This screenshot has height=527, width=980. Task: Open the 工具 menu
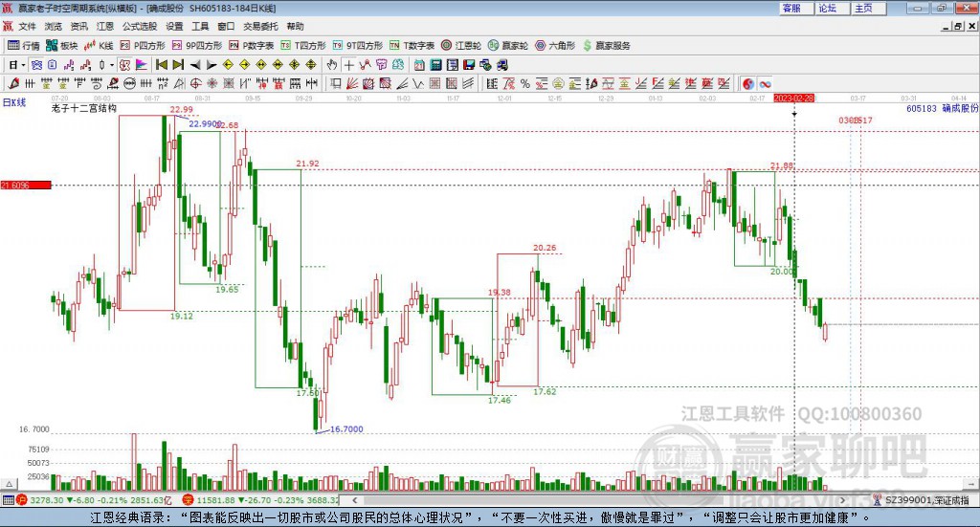(200, 26)
